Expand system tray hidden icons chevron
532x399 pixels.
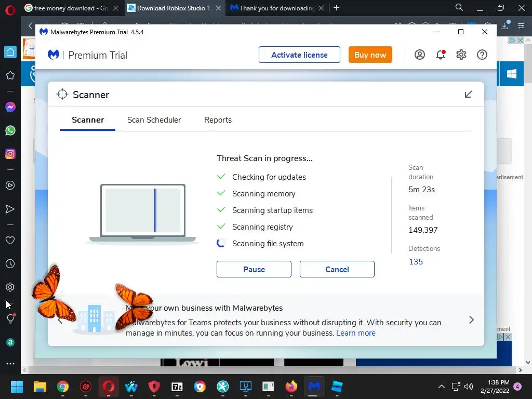click(442, 387)
